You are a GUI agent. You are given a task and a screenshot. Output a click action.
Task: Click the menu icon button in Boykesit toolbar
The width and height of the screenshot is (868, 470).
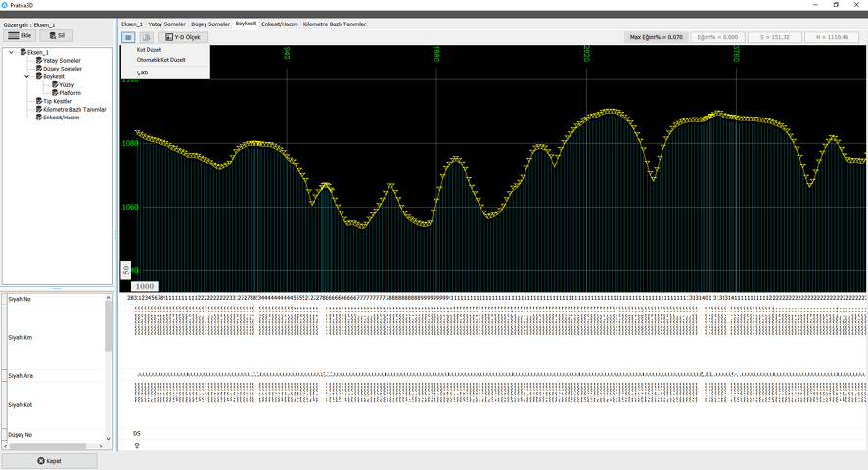[x=129, y=37]
